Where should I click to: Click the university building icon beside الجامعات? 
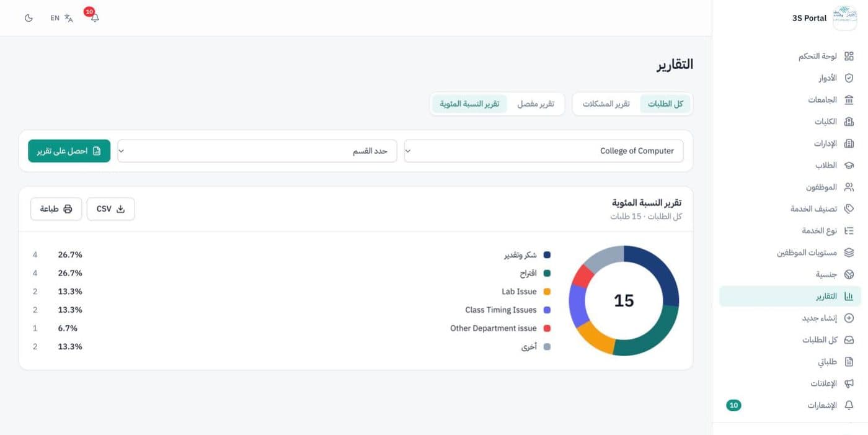(849, 100)
